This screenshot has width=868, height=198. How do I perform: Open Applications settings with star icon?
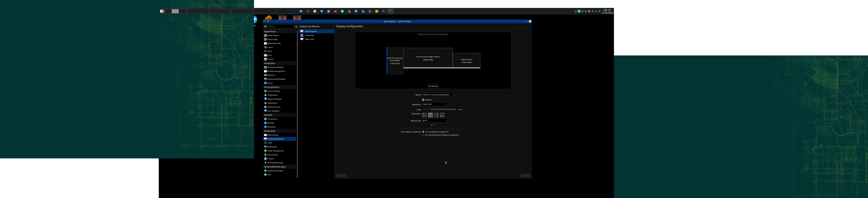tap(279, 103)
